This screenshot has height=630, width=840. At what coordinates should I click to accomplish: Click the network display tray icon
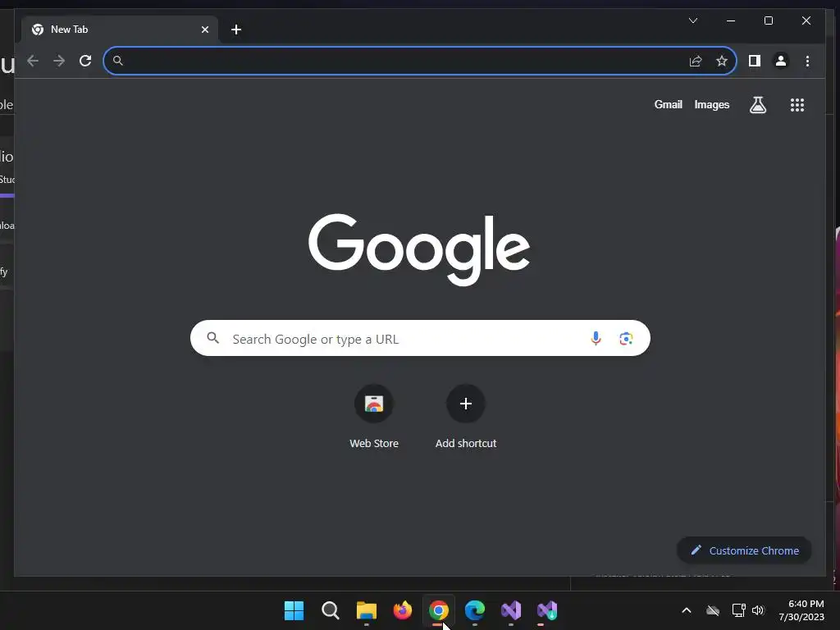(739, 610)
